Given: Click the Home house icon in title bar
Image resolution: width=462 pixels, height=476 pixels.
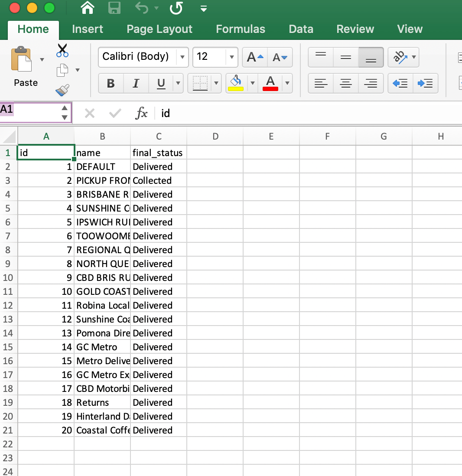Looking at the screenshot, I should coord(88,8).
